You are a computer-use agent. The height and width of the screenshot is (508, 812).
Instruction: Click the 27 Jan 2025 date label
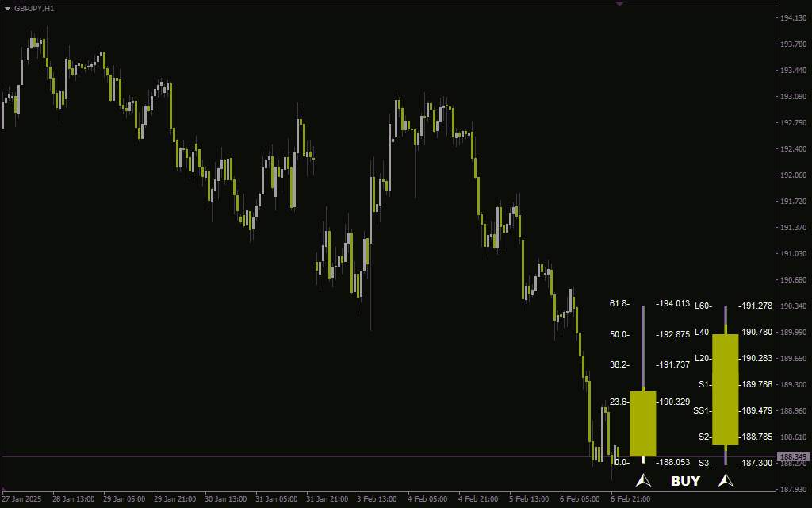20,499
